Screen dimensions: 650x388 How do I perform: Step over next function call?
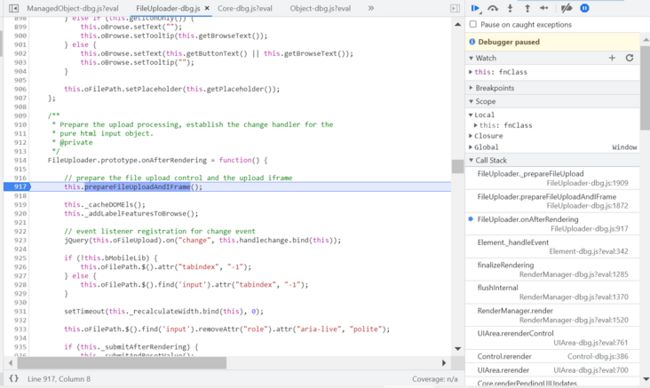point(492,8)
